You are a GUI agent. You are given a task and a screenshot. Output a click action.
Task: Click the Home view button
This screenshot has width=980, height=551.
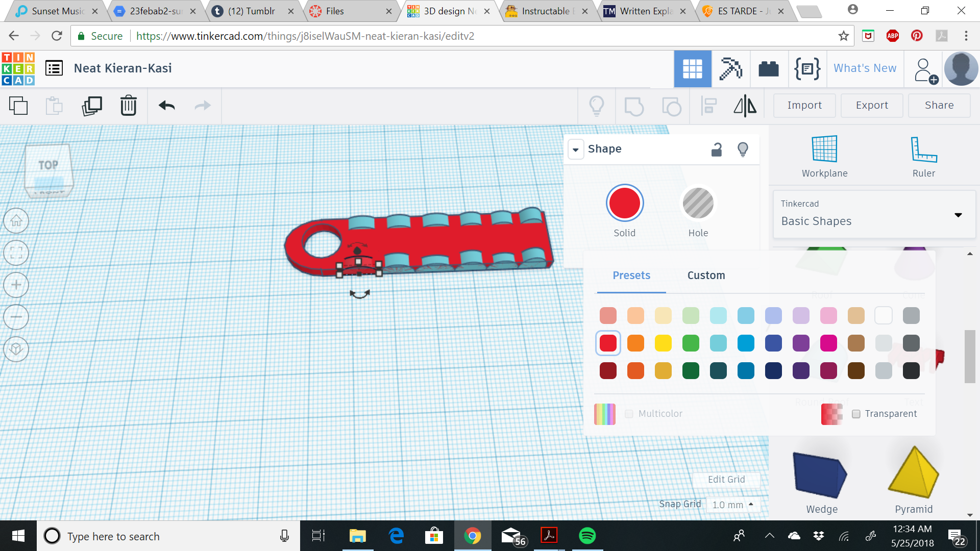point(16,221)
